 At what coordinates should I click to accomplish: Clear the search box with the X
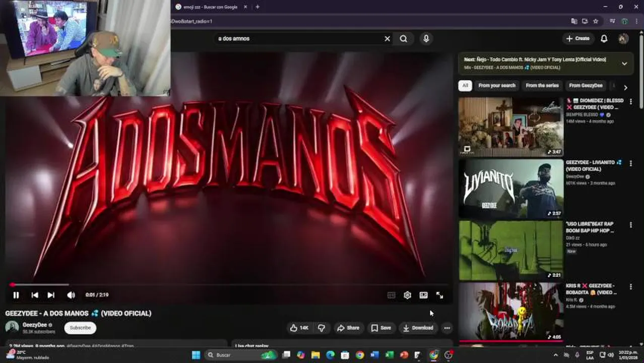click(387, 39)
